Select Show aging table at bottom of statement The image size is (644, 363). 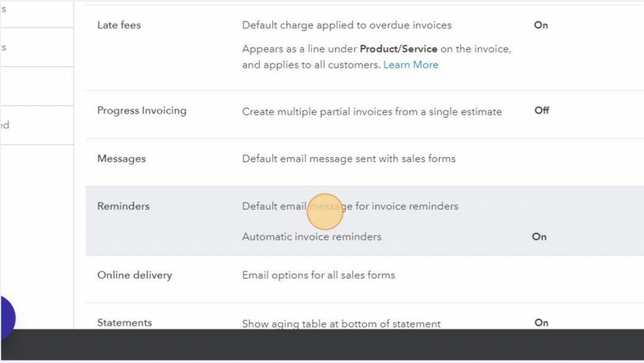coord(341,323)
